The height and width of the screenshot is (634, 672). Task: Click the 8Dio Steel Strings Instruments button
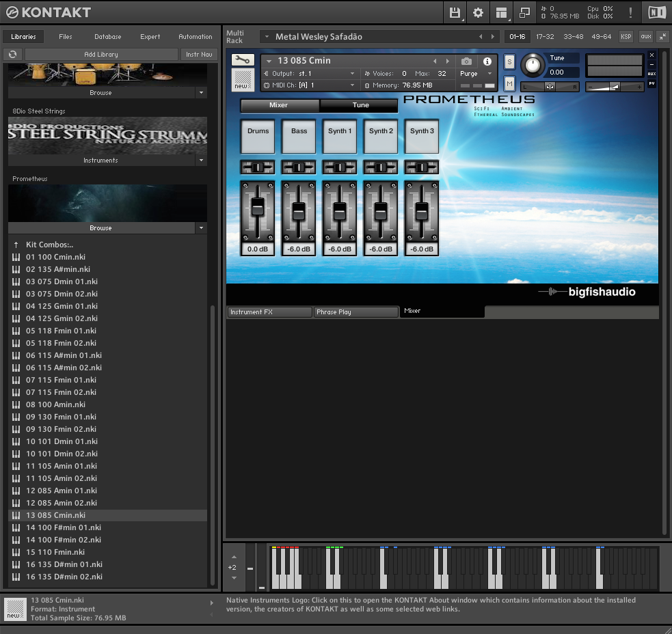(101, 161)
